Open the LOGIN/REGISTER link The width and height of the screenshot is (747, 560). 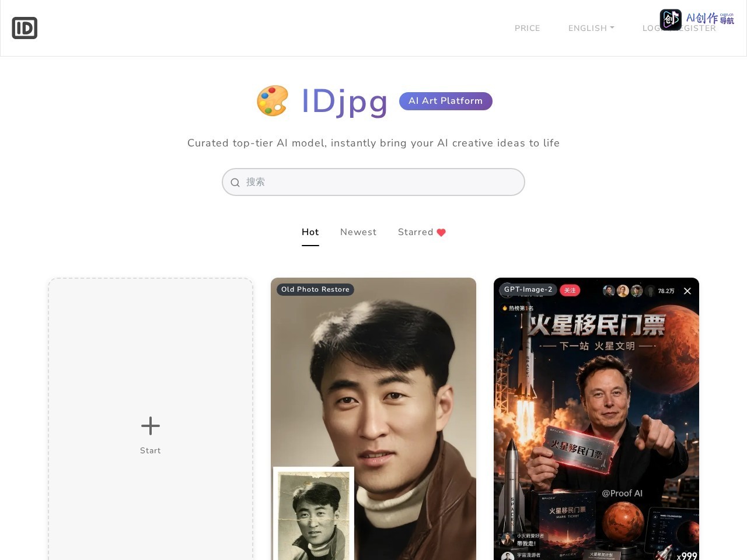pyautogui.click(x=679, y=28)
